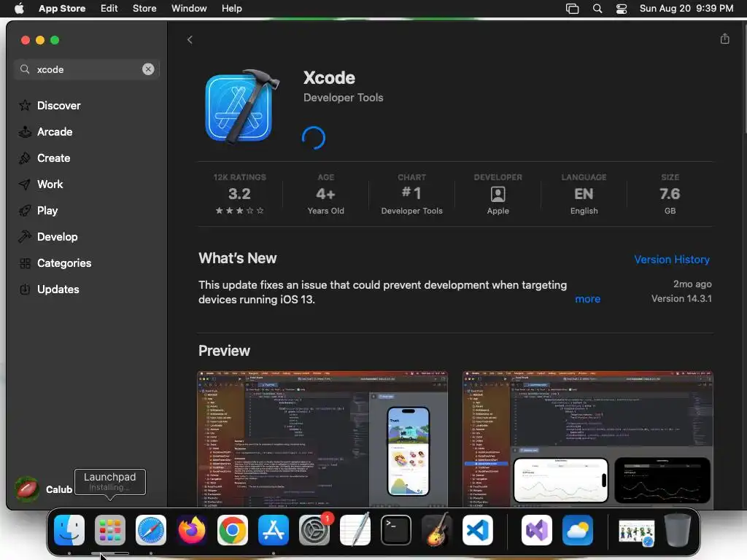Open the Trash in the Dock

tap(678, 530)
